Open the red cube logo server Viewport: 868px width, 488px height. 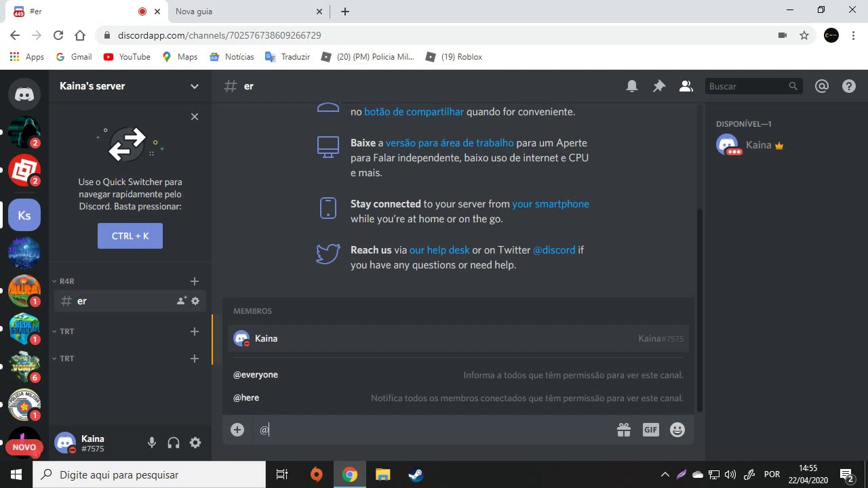coord(24,170)
